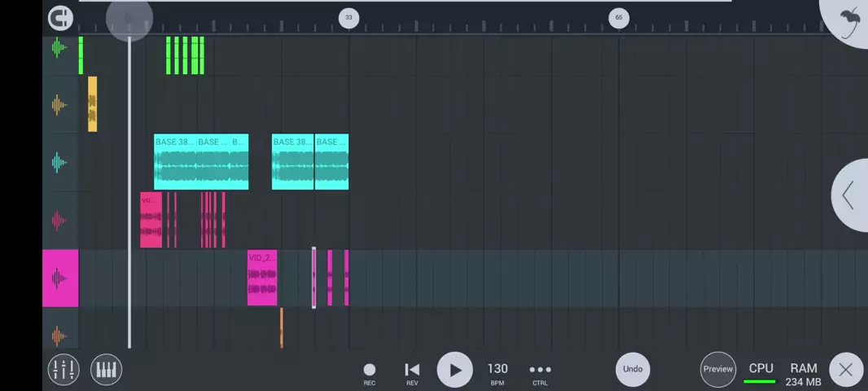Viewport: 868px width, 391px height.
Task: Expand the right side panel arrow
Action: (x=849, y=195)
